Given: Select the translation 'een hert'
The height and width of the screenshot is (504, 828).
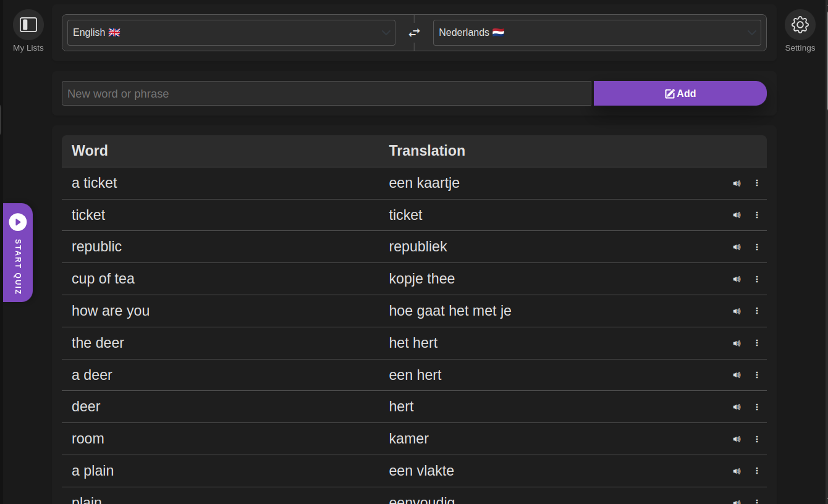Looking at the screenshot, I should 415,375.
